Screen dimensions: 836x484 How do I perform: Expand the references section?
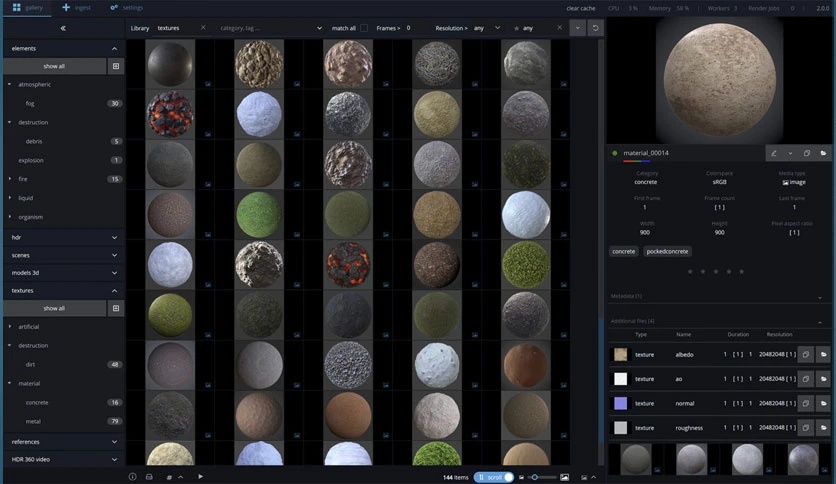pyautogui.click(x=114, y=442)
